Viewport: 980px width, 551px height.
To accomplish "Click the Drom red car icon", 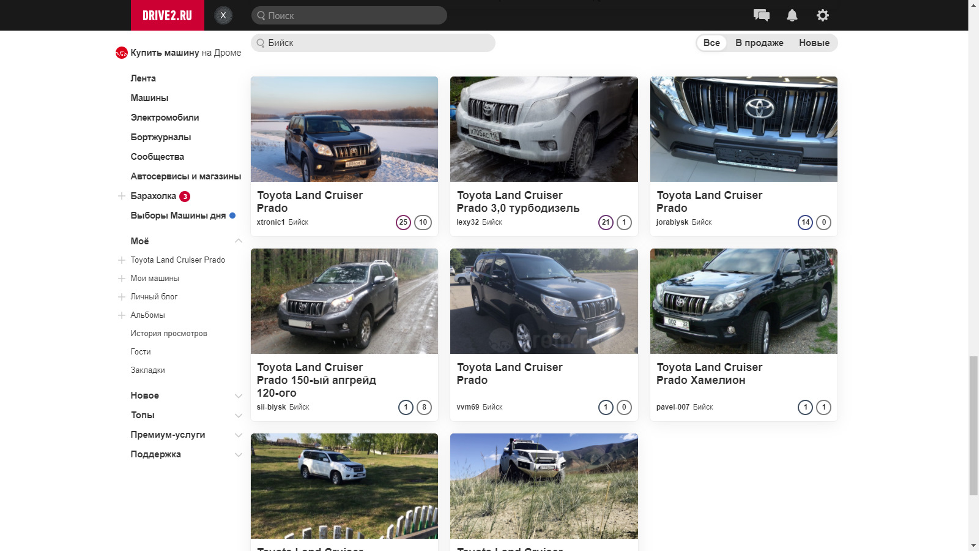I will coord(122,53).
